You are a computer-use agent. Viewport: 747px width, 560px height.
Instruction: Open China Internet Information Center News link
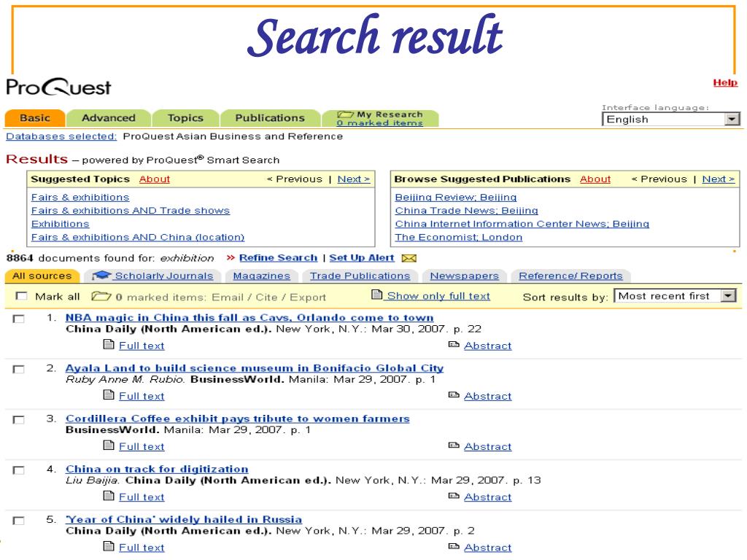click(x=522, y=224)
